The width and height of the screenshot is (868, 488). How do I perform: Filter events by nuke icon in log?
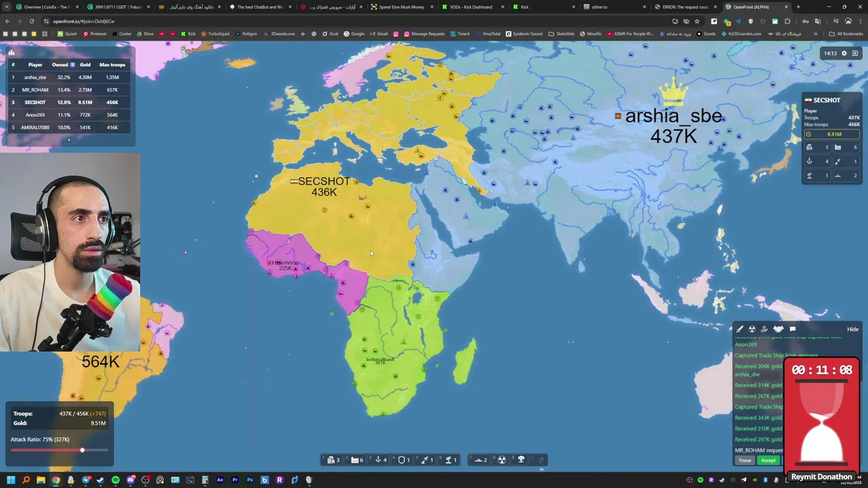752,329
